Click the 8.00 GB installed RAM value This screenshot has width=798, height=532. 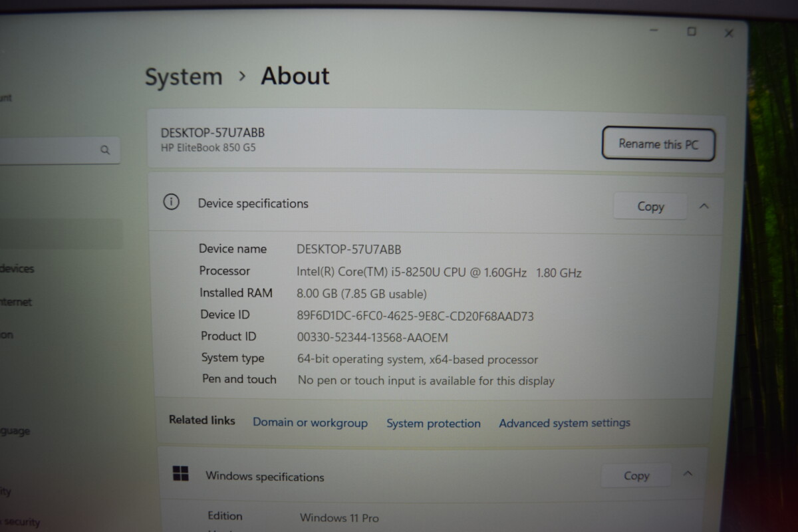coord(362,293)
